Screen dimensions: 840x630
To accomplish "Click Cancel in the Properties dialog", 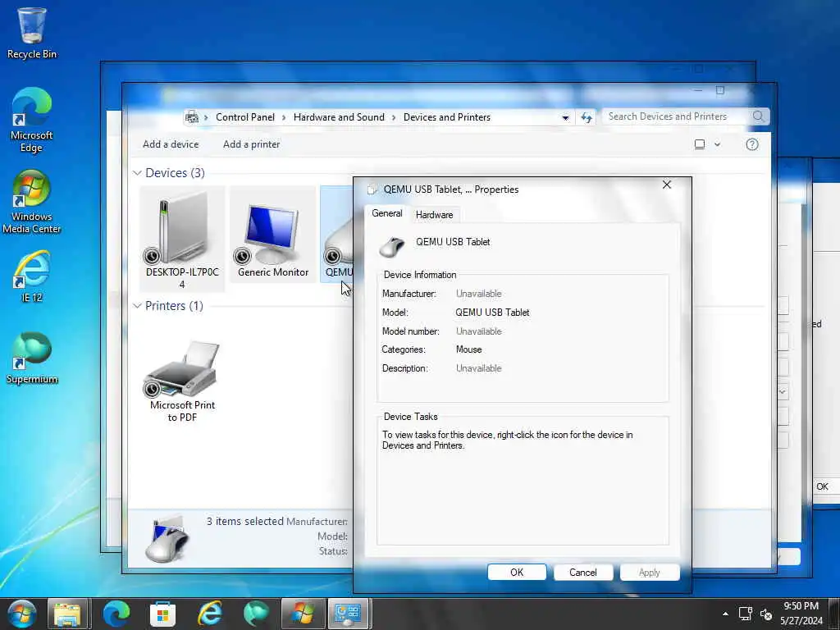I will [x=583, y=572].
